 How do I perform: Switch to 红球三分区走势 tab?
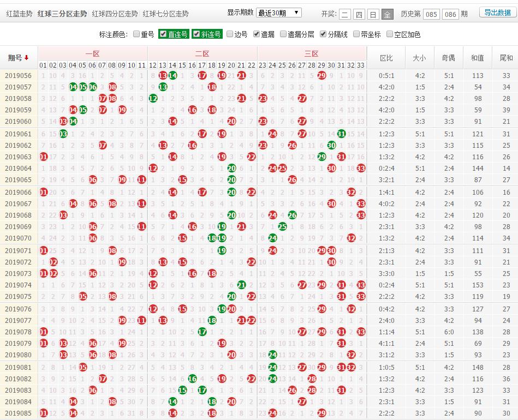62,14
